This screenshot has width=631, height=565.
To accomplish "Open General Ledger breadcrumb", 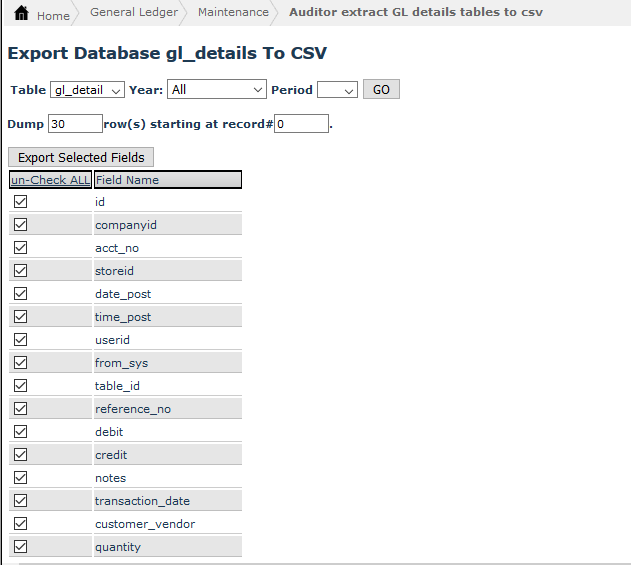I will pyautogui.click(x=133, y=13).
